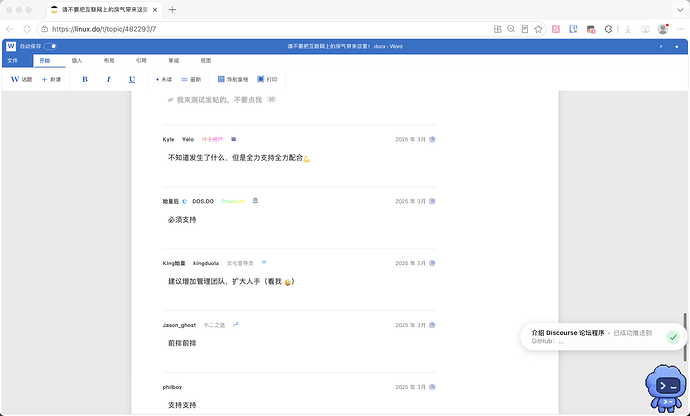This screenshot has height=416, width=690.
Task: Click the username DOS.DO
Action: (203, 201)
